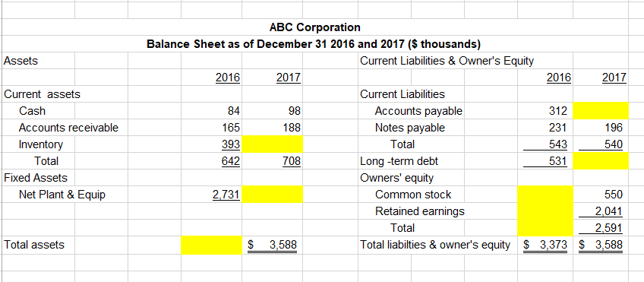Image resolution: width=644 pixels, height=282 pixels.
Task: Click accounts receivable value 165
Action: click(x=231, y=128)
